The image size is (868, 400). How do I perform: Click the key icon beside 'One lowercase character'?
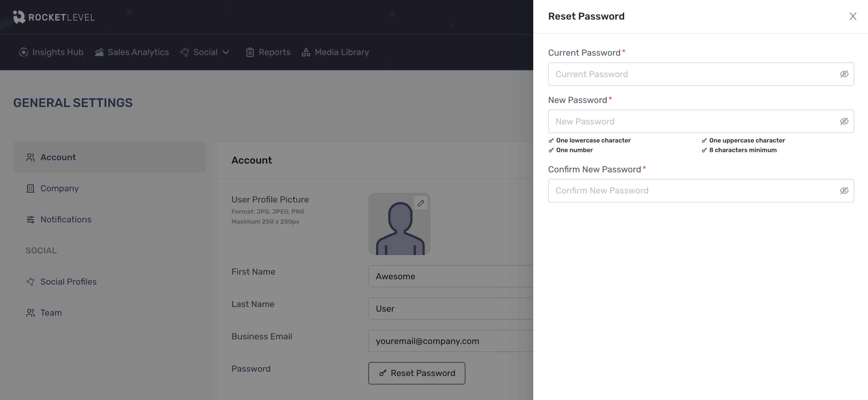point(551,141)
